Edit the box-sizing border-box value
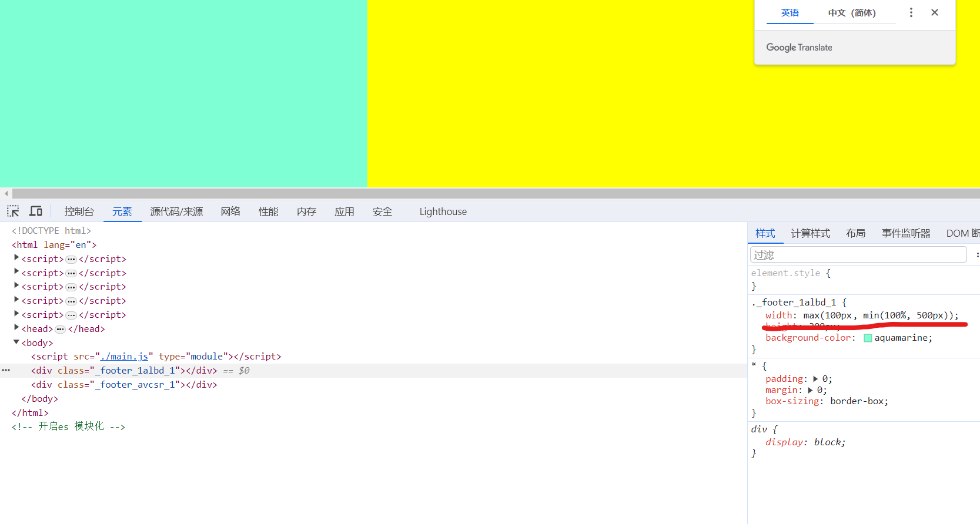Screen dimensions: 980x524 (x=857, y=401)
